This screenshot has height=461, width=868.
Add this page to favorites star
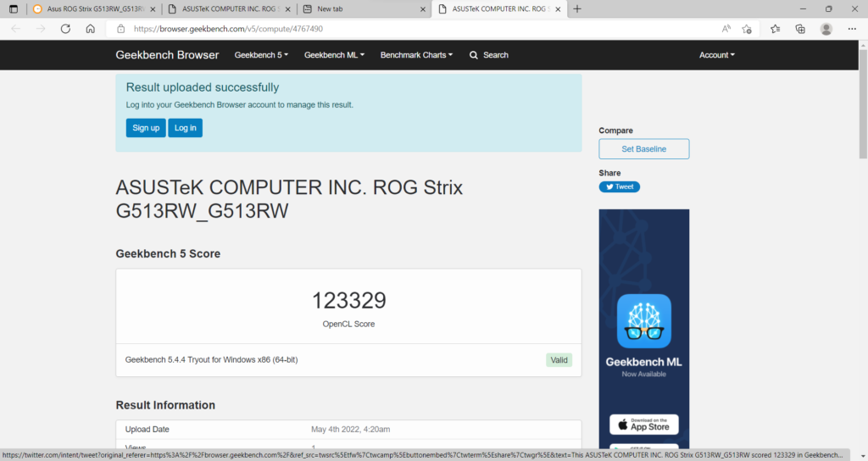tap(747, 29)
